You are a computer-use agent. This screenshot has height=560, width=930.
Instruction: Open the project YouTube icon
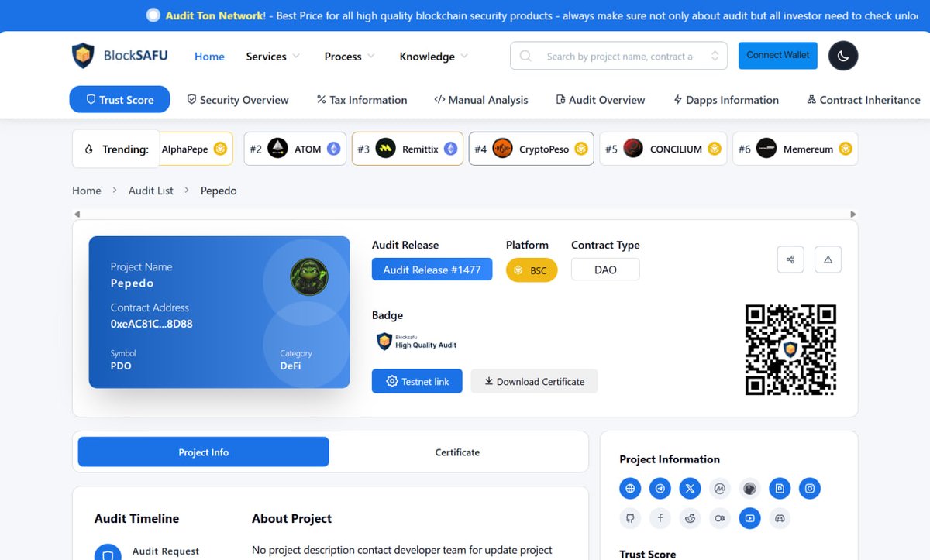[x=749, y=518]
